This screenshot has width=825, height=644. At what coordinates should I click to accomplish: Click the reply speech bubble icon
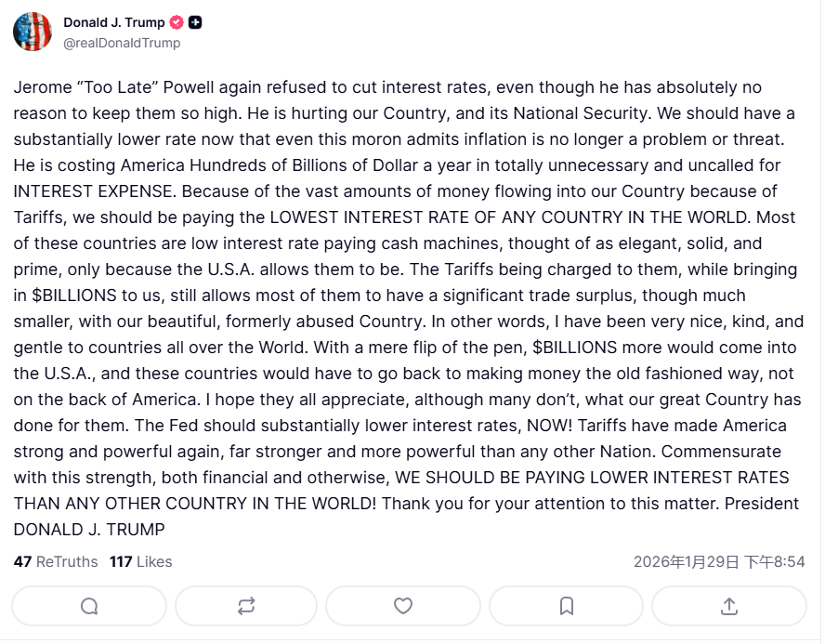[89, 606]
